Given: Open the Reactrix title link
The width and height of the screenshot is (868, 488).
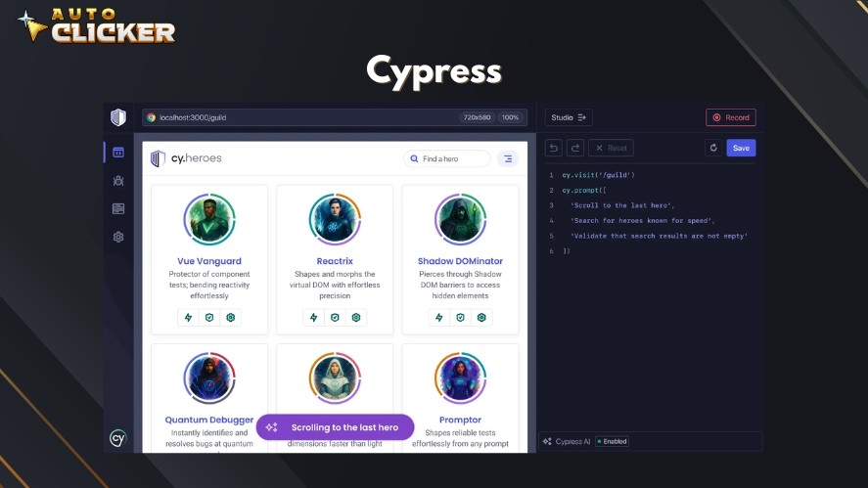Looking at the screenshot, I should pos(335,260).
